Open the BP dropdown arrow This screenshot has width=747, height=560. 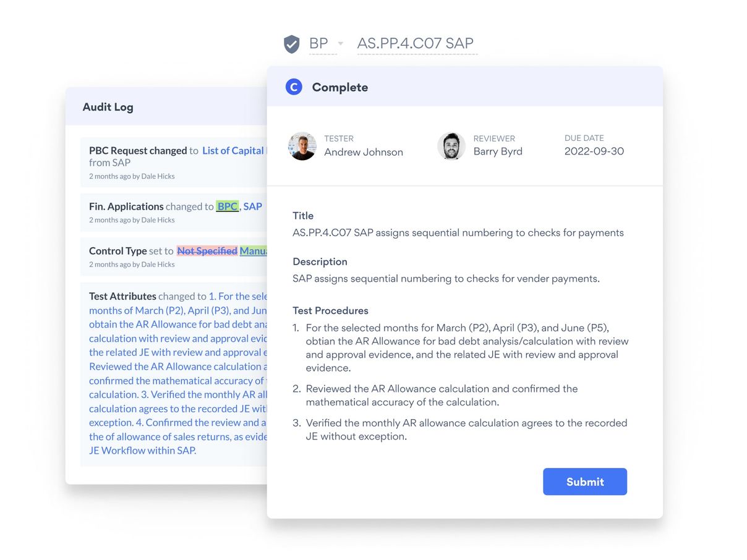pyautogui.click(x=341, y=44)
